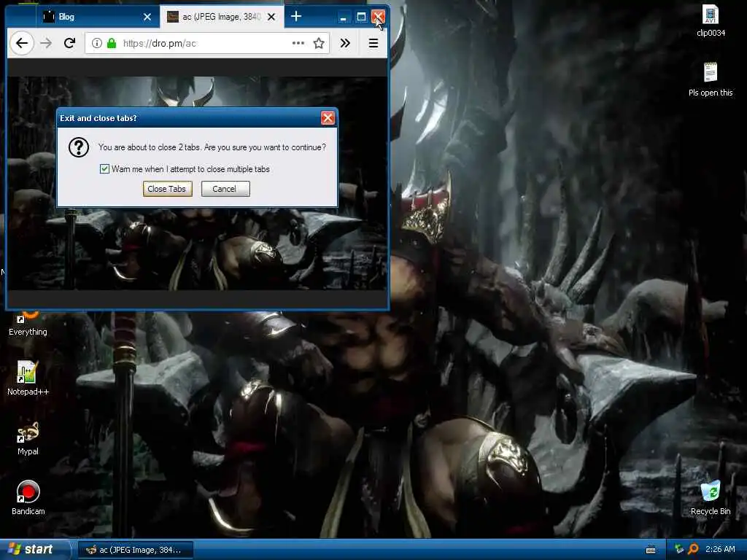The height and width of the screenshot is (560, 747).
Task: Click the orange search tray icon
Action: pos(693,549)
